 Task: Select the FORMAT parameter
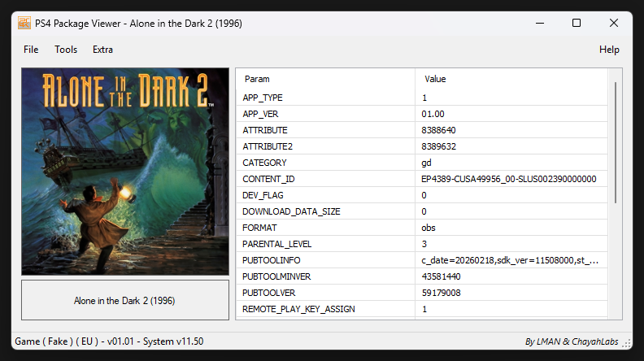pos(259,228)
